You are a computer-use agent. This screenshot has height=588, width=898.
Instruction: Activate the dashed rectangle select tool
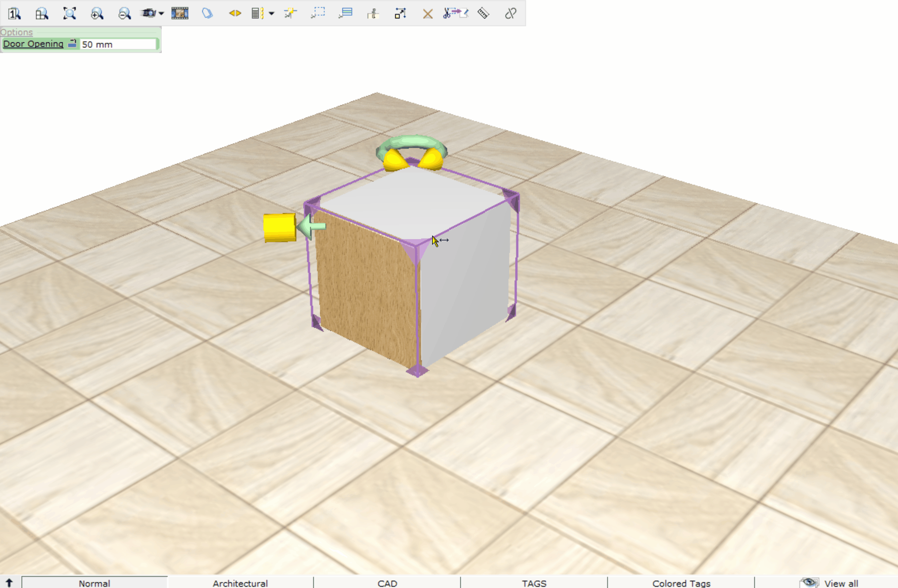[x=318, y=13]
